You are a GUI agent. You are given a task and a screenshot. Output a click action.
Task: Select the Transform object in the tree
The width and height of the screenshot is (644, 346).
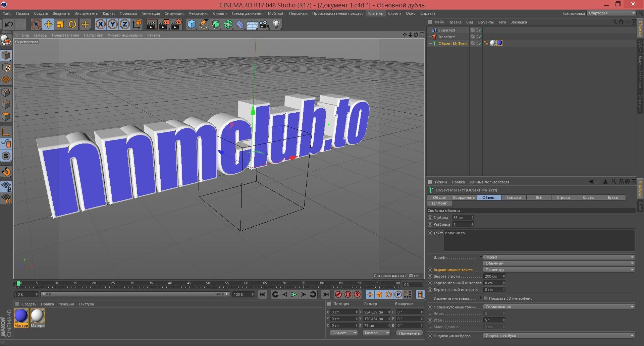pyautogui.click(x=447, y=37)
